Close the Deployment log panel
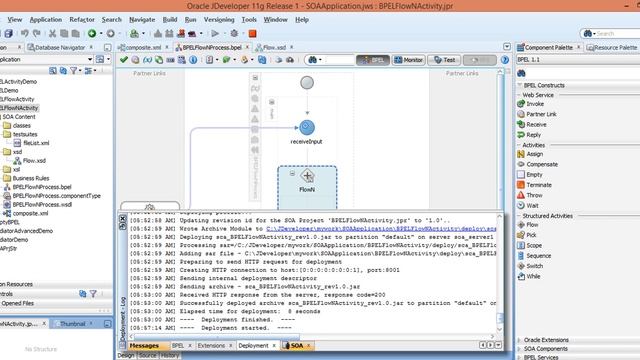This screenshot has height=360, width=640. [122, 219]
